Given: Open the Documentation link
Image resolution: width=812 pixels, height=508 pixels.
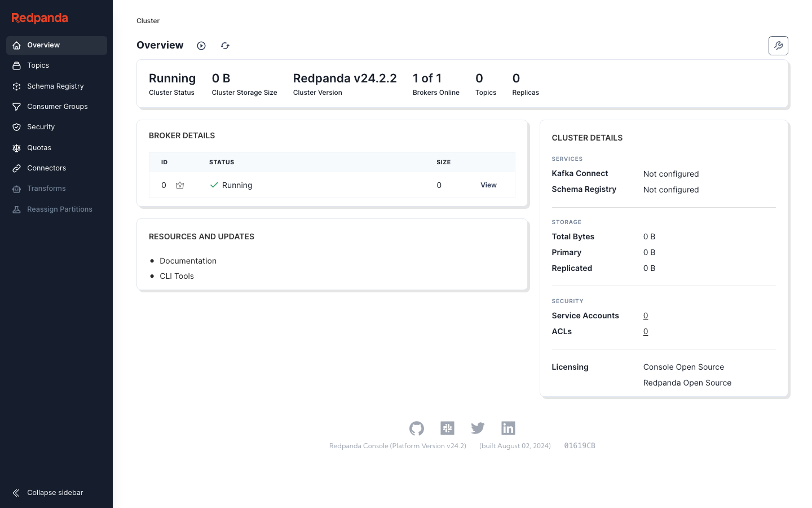Looking at the screenshot, I should point(188,261).
